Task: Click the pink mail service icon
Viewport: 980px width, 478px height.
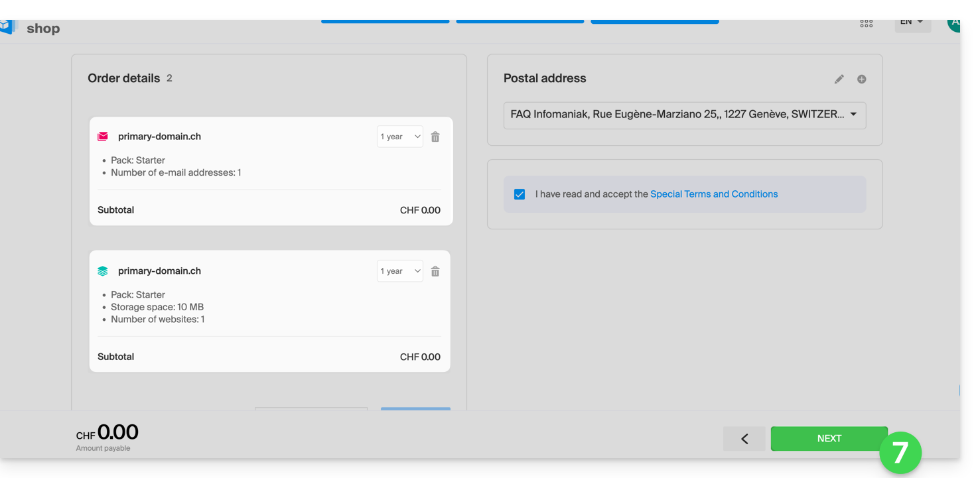Action: click(103, 137)
